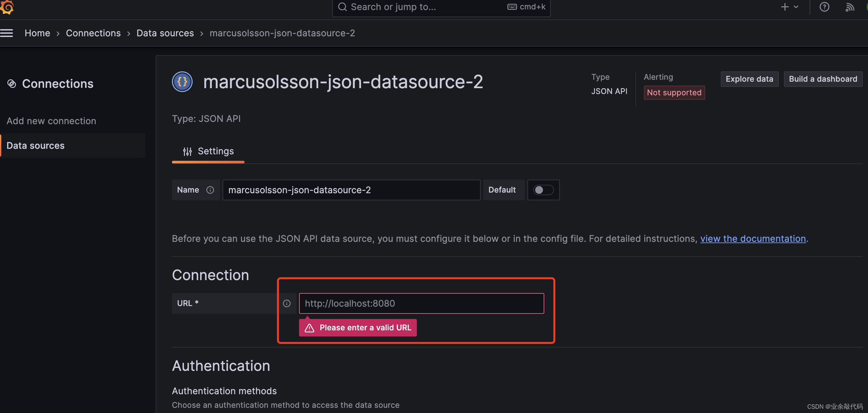The width and height of the screenshot is (868, 413).
Task: Click the plus icon in the top bar
Action: tap(784, 7)
